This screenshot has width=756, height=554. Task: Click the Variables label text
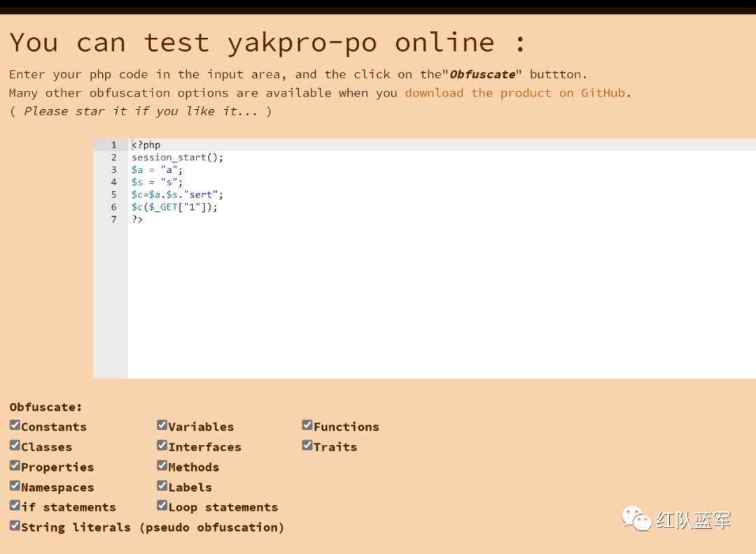(201, 427)
